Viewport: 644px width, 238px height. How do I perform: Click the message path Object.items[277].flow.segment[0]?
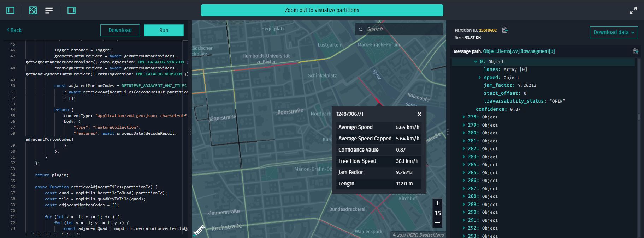click(x=519, y=51)
